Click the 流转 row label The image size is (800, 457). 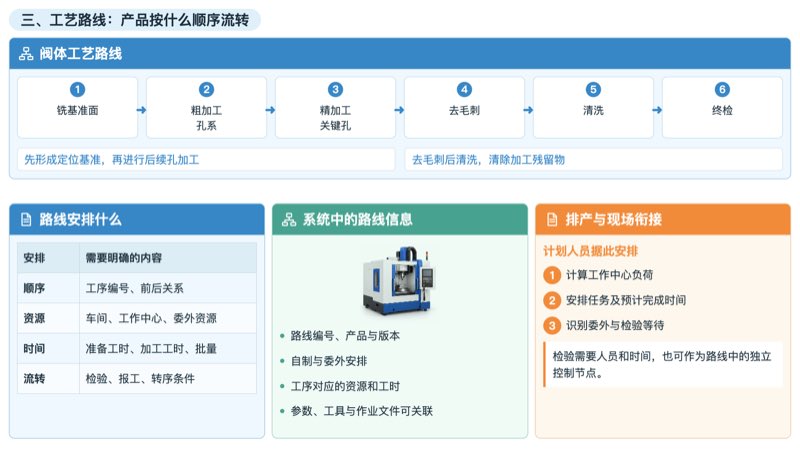pyautogui.click(x=34, y=378)
